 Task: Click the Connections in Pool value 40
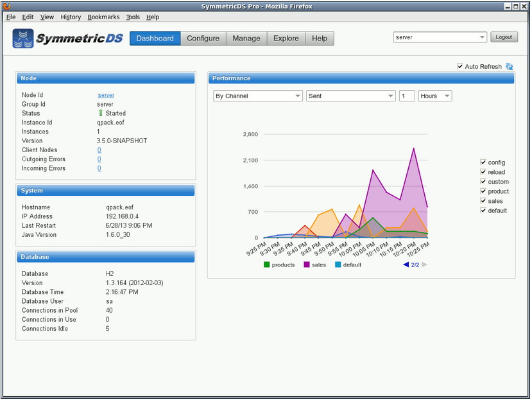point(109,310)
